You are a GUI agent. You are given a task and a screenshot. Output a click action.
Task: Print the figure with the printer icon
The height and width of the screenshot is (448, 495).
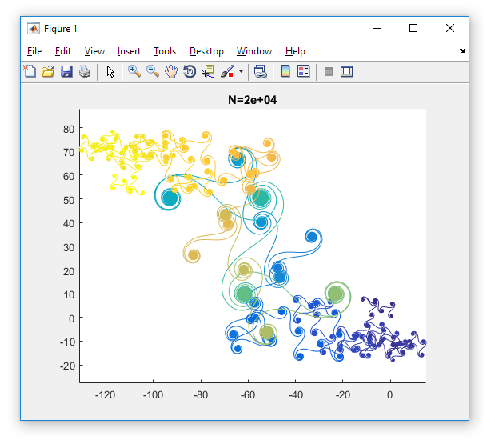[85, 71]
